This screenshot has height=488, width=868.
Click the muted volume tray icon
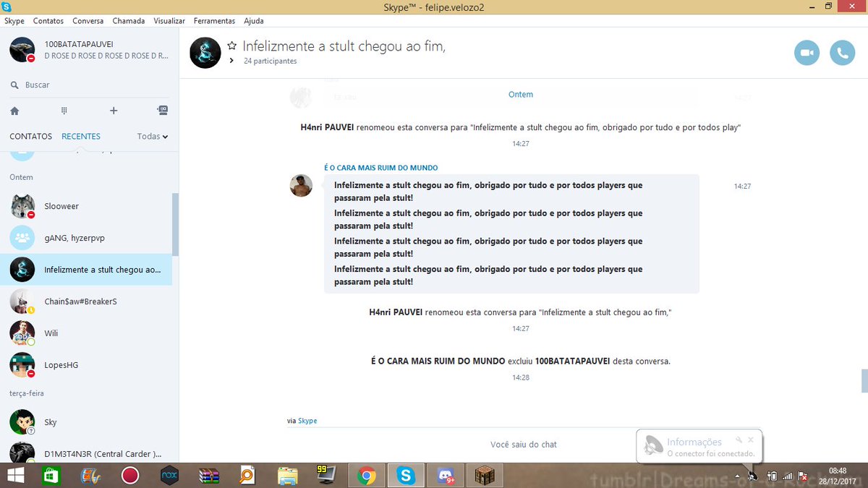click(802, 476)
